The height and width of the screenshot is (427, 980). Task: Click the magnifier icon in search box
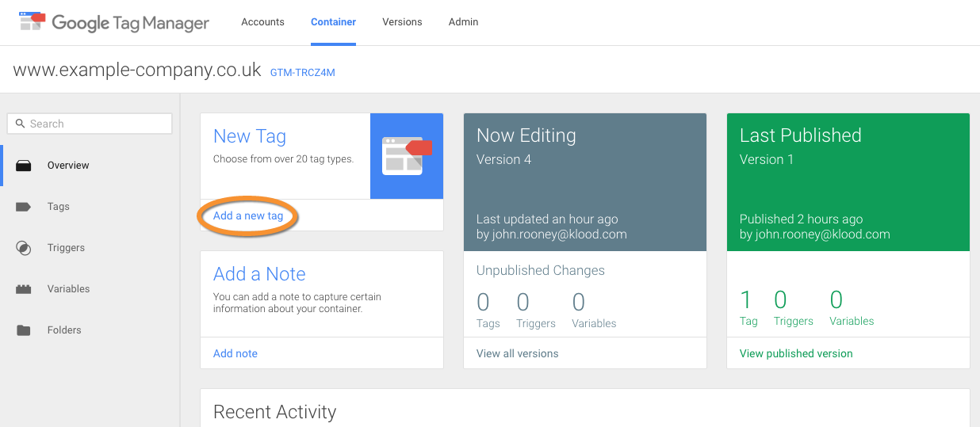point(21,124)
